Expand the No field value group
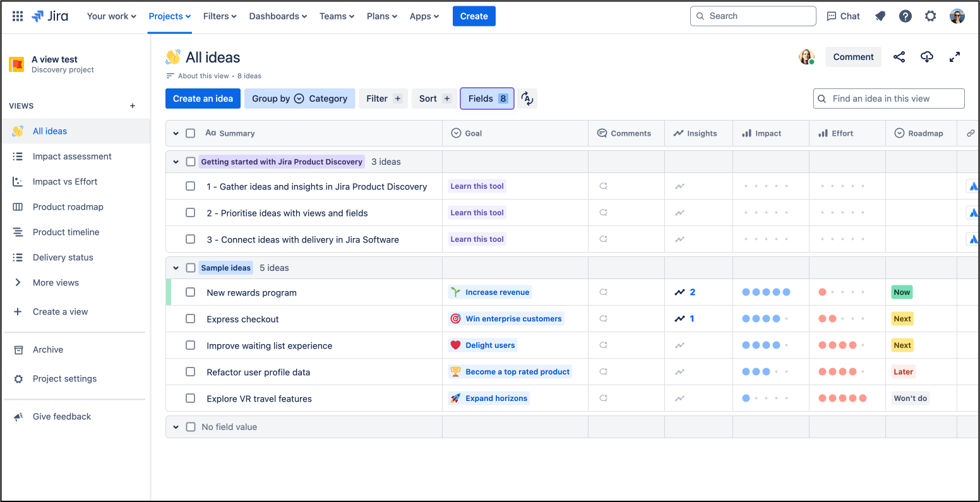The width and height of the screenshot is (980, 502). click(176, 427)
